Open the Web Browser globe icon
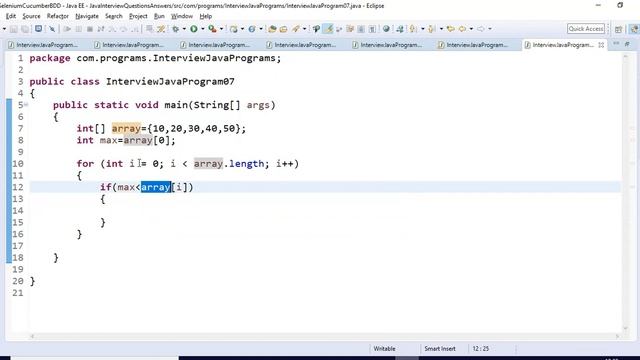640x360 pixels. (x=386, y=29)
